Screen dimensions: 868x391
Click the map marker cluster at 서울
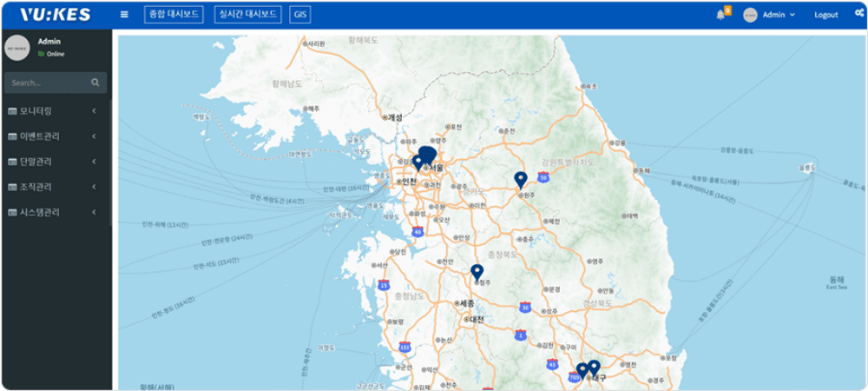coord(427,155)
